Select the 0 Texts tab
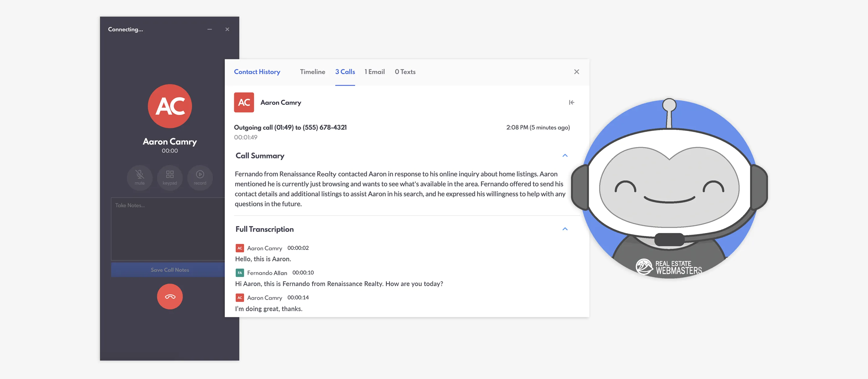This screenshot has height=379, width=868. 405,72
